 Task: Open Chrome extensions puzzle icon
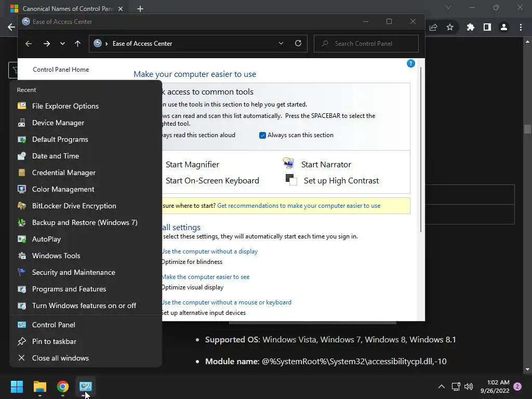(x=470, y=27)
